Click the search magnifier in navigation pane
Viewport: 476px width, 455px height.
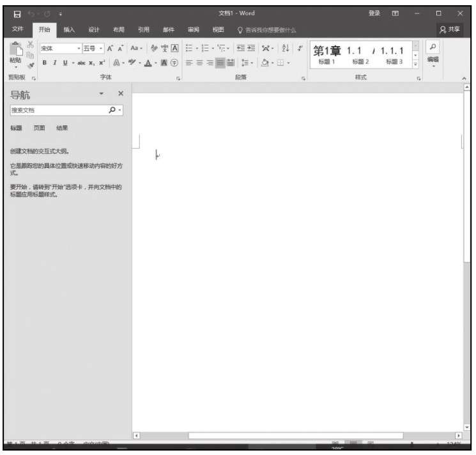(112, 110)
